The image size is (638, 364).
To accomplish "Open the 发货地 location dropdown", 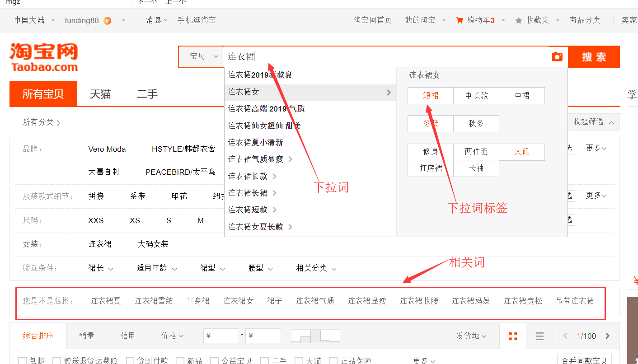I will pyautogui.click(x=471, y=336).
